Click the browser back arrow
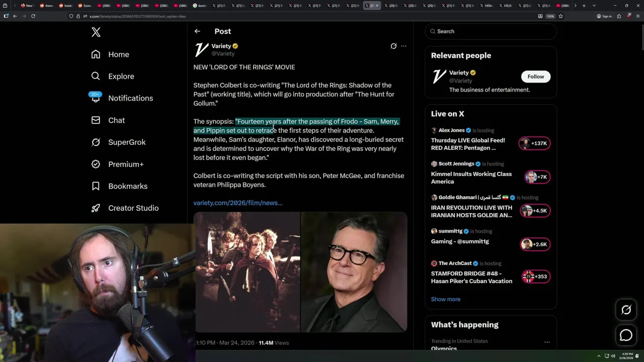Image resolution: width=644 pixels, height=362 pixels. [15, 16]
